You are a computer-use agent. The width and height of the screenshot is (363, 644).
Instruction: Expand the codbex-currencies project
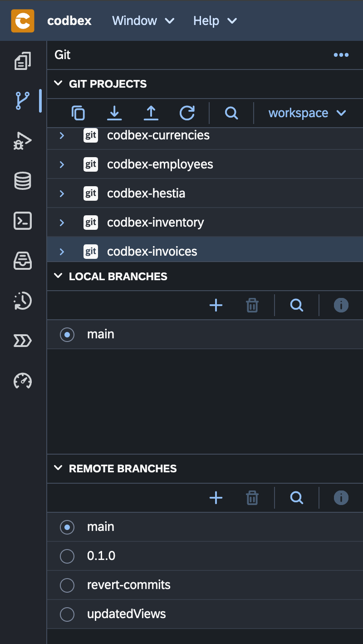coord(62,135)
